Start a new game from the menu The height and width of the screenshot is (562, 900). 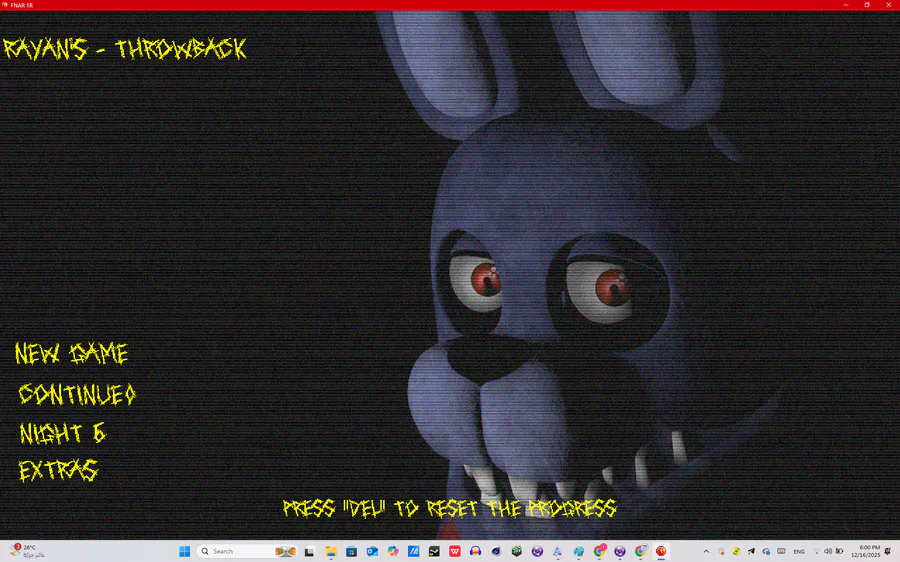[x=71, y=354]
